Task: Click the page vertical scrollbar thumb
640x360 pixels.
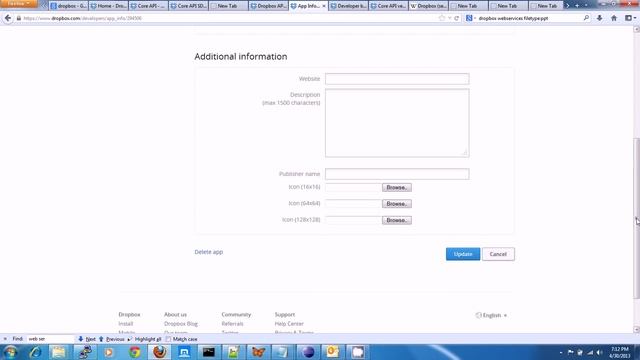Action: (636, 219)
